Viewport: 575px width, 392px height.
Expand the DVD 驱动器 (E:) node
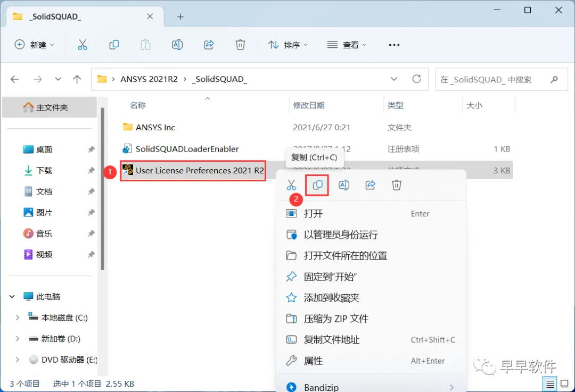pos(17,360)
